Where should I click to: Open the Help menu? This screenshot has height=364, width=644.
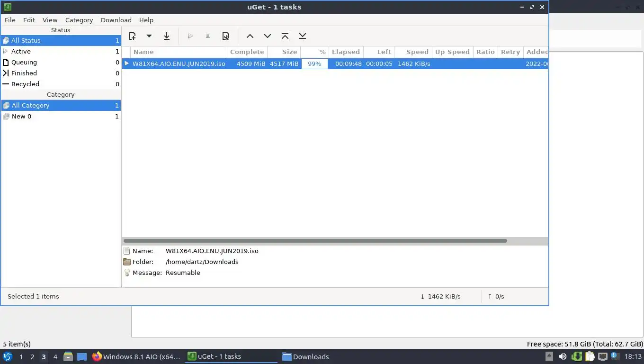146,20
